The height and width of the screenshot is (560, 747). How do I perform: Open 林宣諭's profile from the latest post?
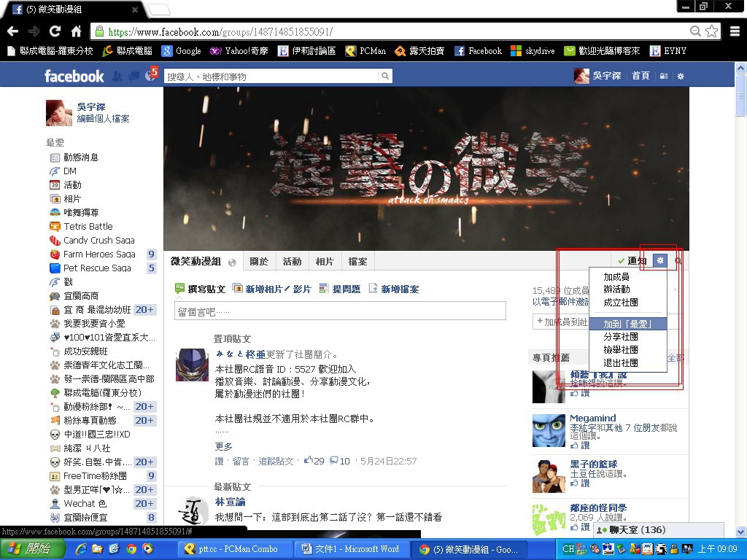point(230,502)
